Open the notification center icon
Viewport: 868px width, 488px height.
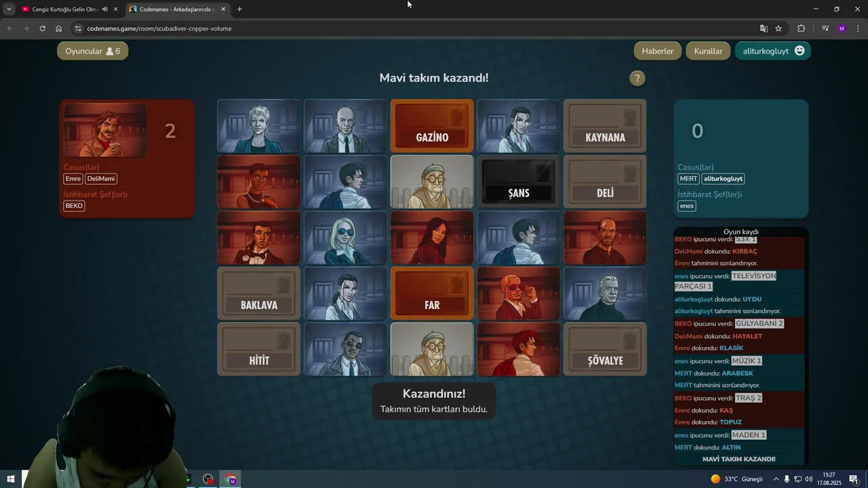coord(854,479)
